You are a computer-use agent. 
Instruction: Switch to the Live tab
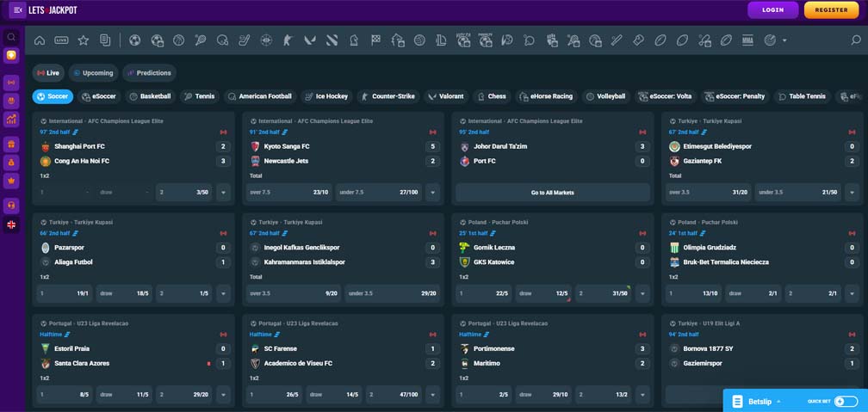(48, 72)
